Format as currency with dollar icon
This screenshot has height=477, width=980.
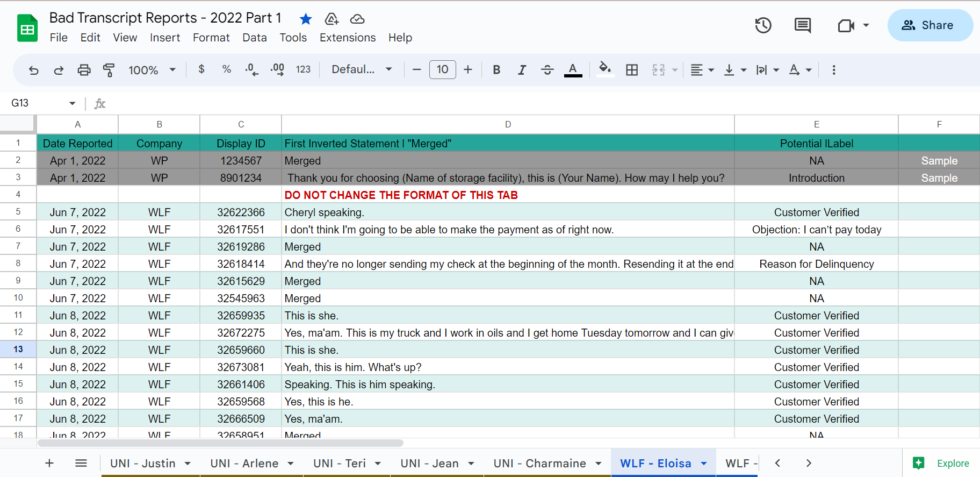point(201,69)
